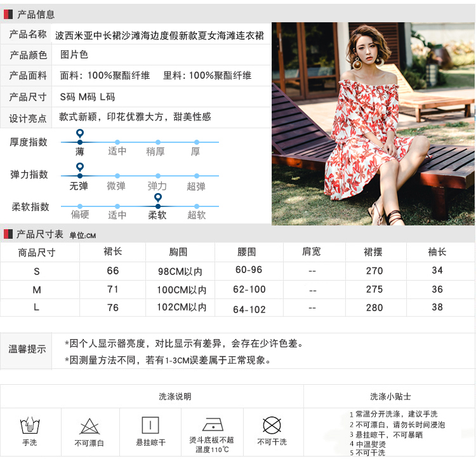Click the pin marker on softness scale

(x=157, y=199)
